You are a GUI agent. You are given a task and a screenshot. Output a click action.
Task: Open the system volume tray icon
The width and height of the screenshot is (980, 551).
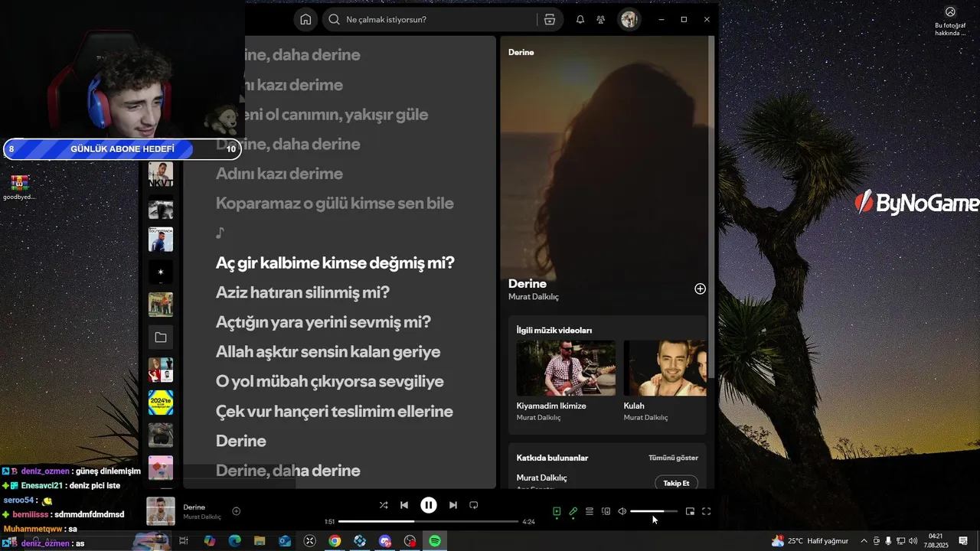(x=913, y=541)
